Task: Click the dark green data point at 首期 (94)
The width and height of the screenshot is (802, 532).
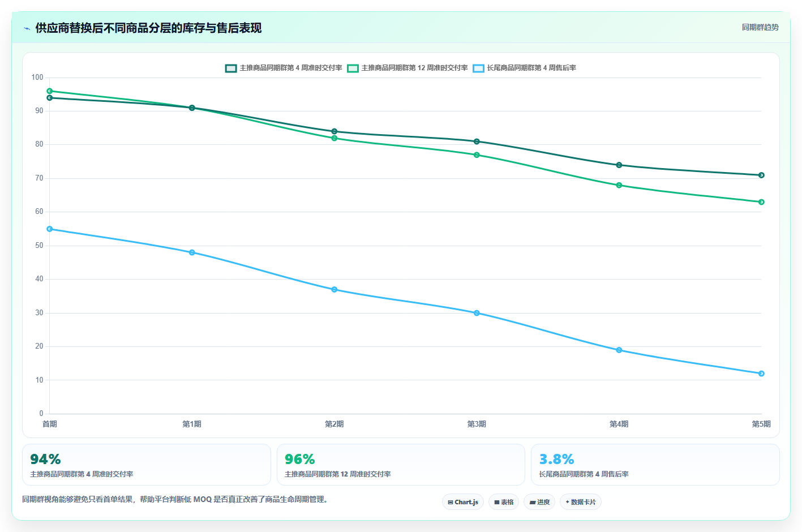Action: coord(50,98)
